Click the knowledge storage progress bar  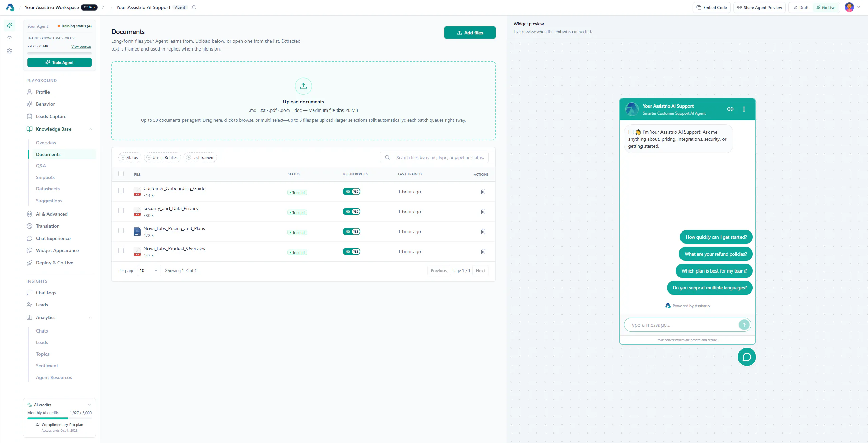click(59, 53)
